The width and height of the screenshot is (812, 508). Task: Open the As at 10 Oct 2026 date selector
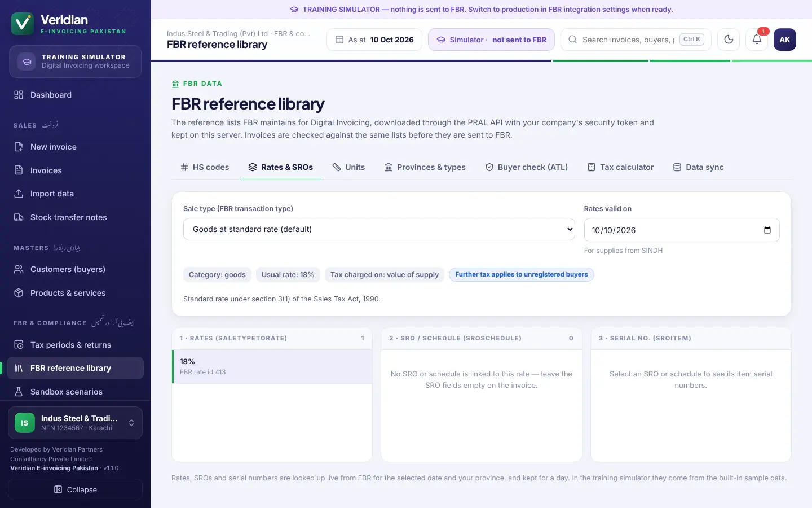tap(374, 40)
